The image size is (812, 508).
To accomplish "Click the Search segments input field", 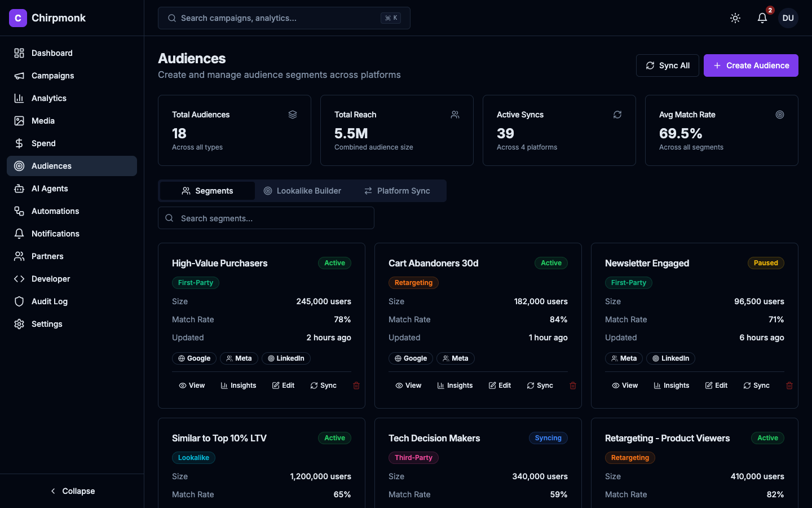I will click(266, 218).
